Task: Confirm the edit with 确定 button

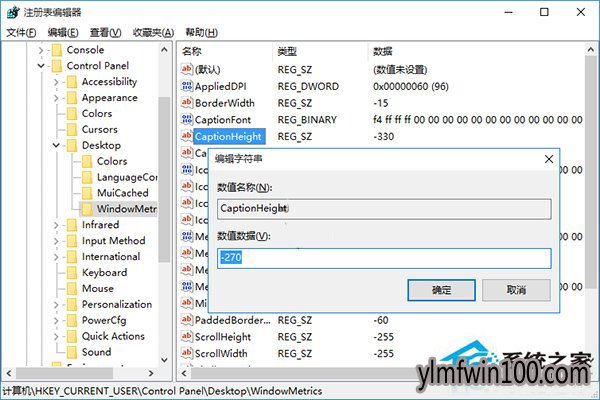Action: 441,290
